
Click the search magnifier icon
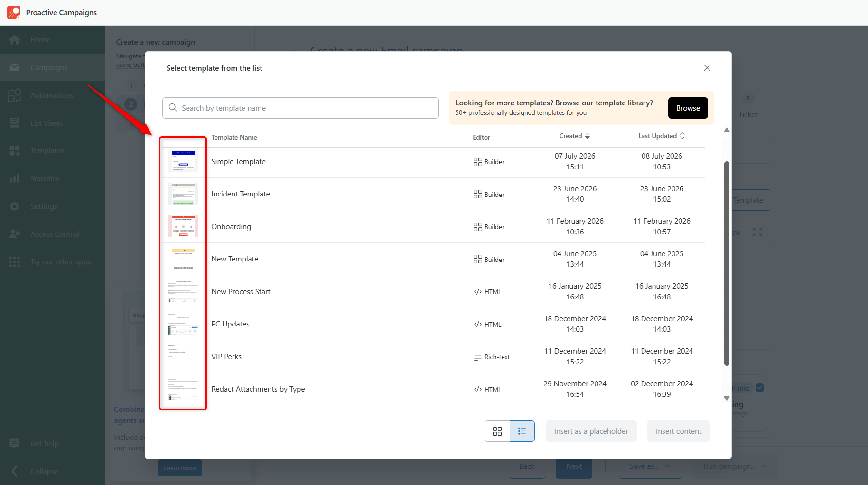coord(173,108)
